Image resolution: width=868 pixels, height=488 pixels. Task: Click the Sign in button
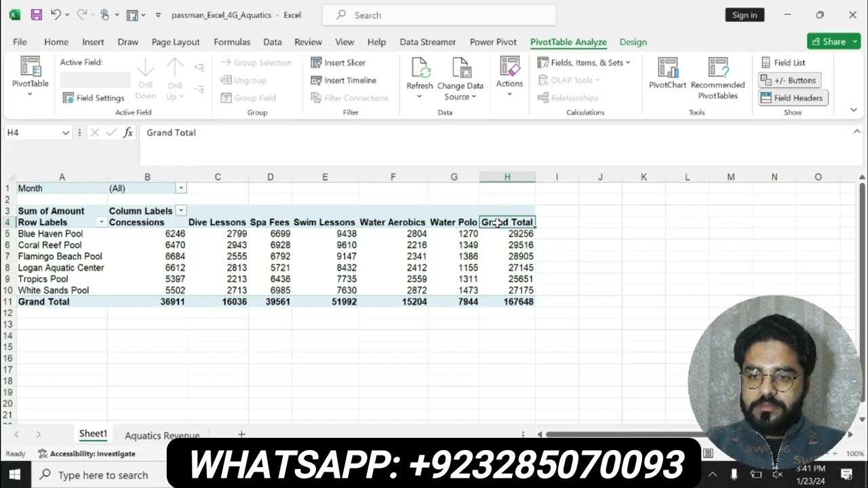[x=745, y=15]
